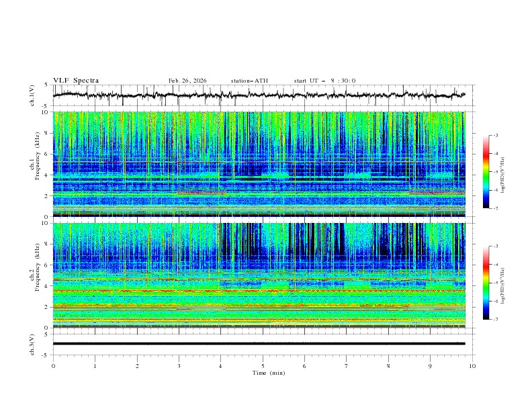
Task: Click the log(PSD) label beside ch.1 colorbar
Action: tap(502, 175)
